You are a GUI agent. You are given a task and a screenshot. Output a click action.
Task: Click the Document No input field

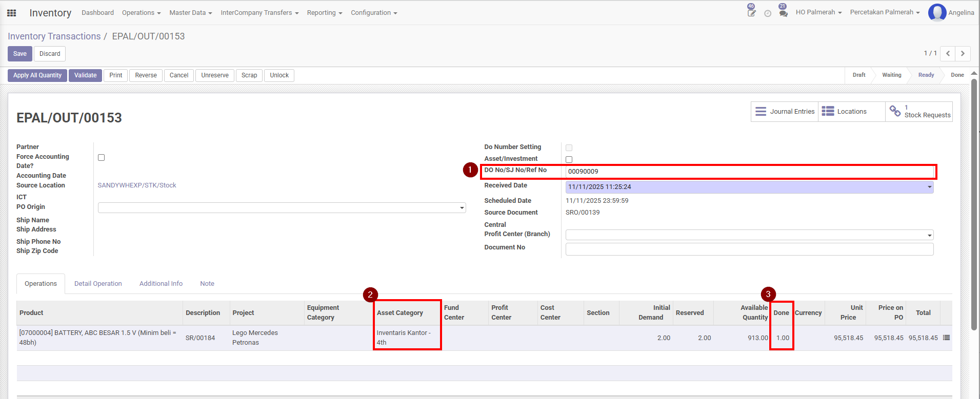click(749, 249)
